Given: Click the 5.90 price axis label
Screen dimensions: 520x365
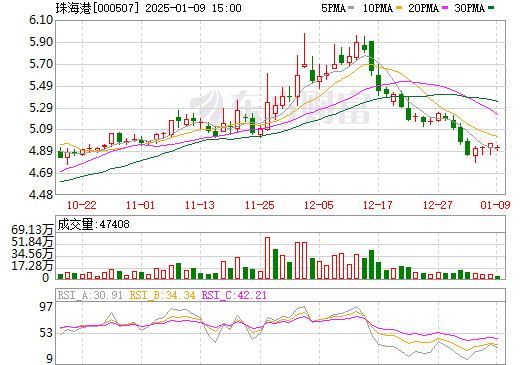Looking at the screenshot, I should tap(41, 42).
